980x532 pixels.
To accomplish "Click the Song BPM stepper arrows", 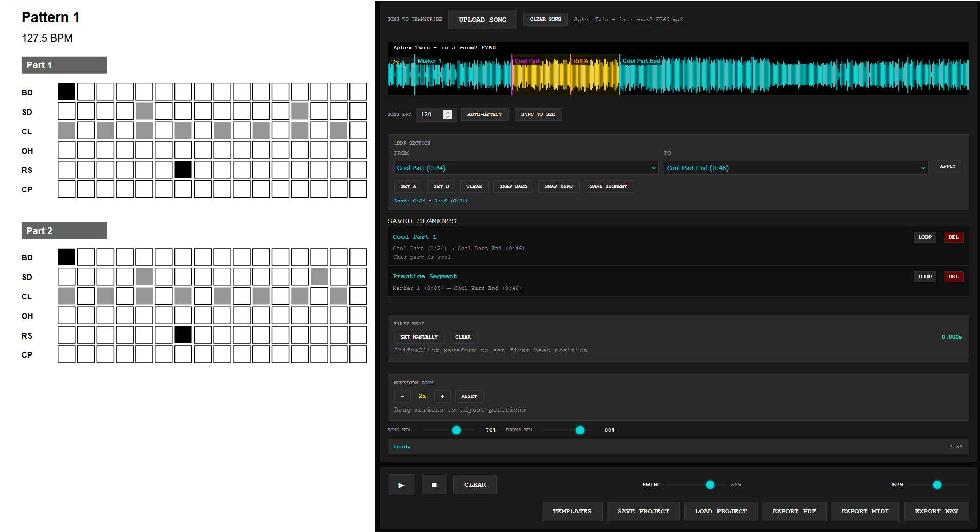I will (x=448, y=114).
